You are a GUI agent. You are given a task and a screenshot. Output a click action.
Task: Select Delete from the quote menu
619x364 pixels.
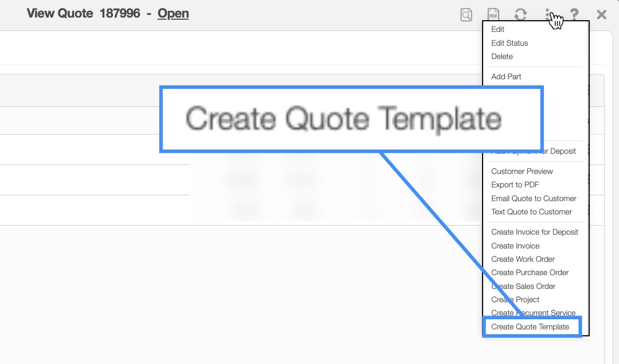(x=502, y=56)
